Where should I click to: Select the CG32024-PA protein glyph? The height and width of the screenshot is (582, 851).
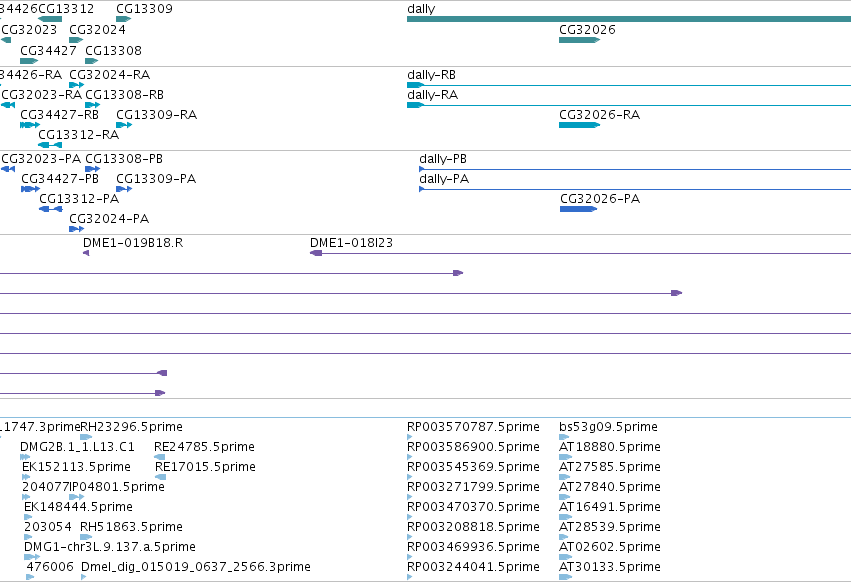[x=77, y=229]
